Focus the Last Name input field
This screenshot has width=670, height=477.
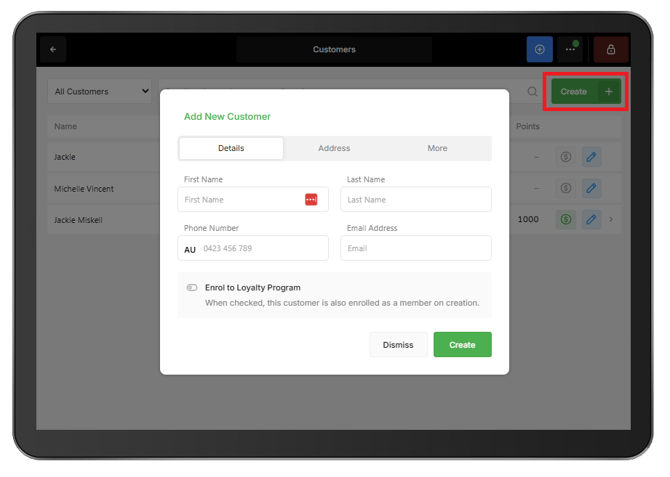coord(416,199)
